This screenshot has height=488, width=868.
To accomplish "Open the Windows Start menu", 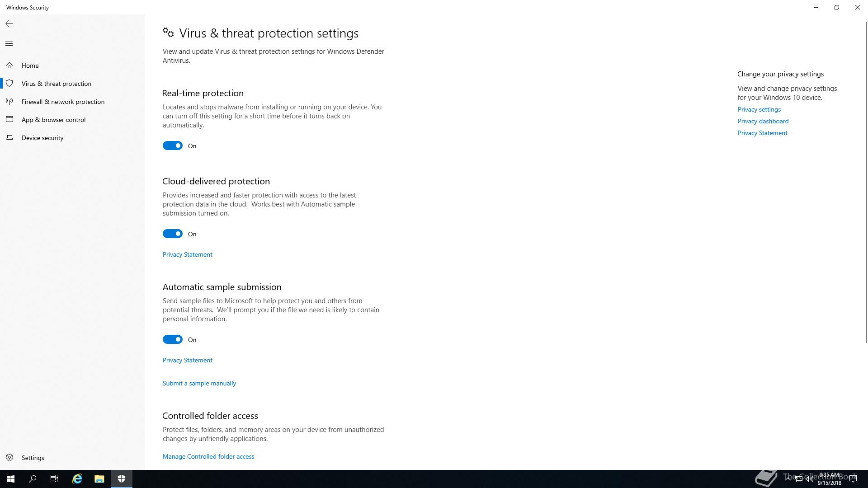I will coord(11,479).
